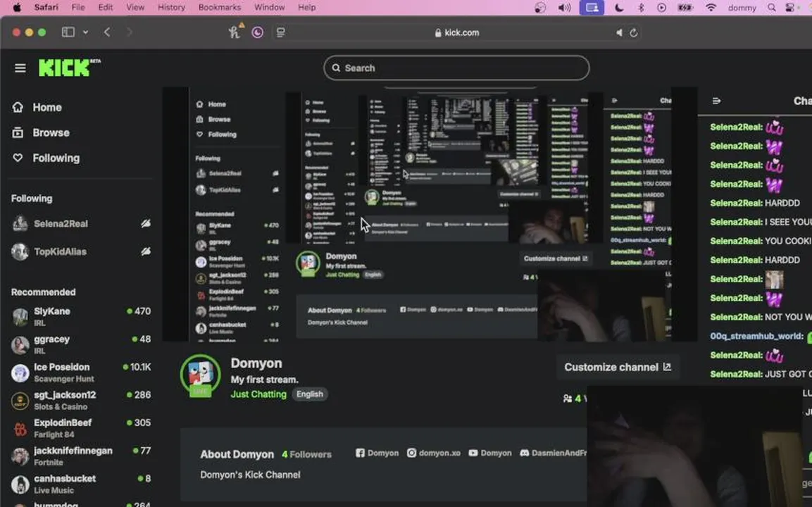
Task: Open the Help menu
Action: 306,7
